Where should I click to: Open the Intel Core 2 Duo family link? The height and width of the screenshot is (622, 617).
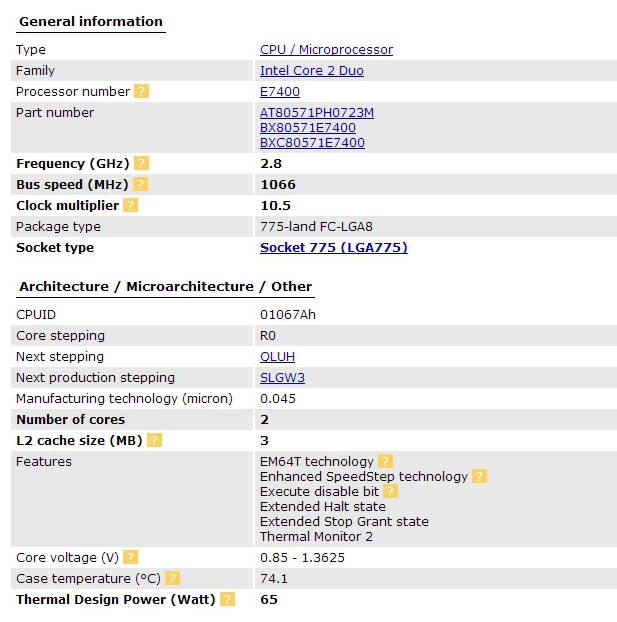(x=312, y=71)
